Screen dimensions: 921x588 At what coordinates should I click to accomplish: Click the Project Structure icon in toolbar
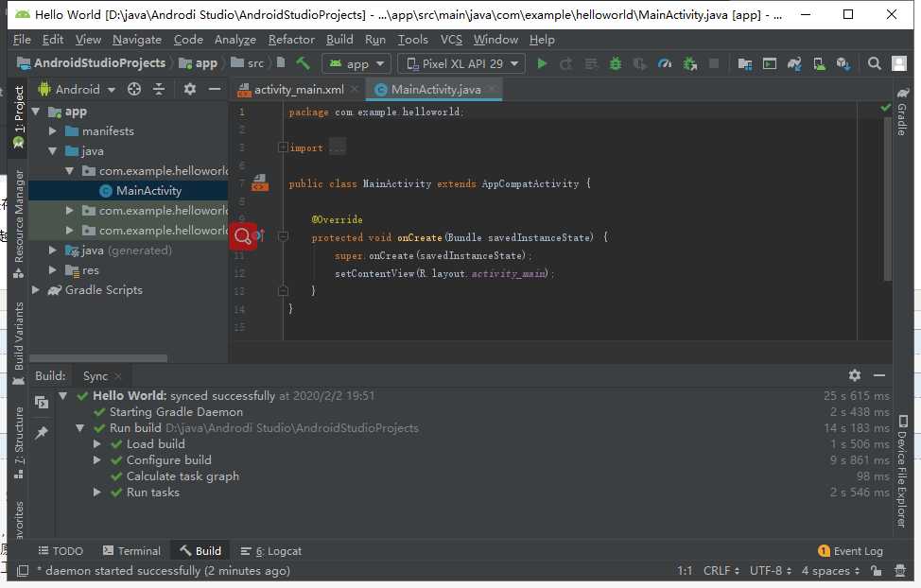[745, 63]
